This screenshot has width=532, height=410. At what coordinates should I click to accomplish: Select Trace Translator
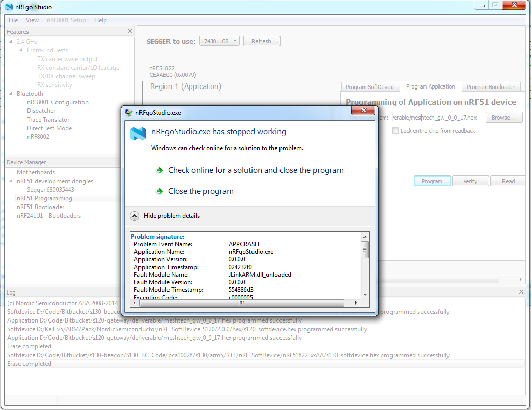(48, 120)
